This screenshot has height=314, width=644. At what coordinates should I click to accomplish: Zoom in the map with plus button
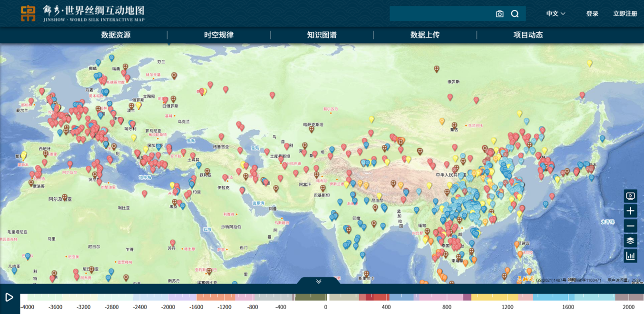(630, 211)
